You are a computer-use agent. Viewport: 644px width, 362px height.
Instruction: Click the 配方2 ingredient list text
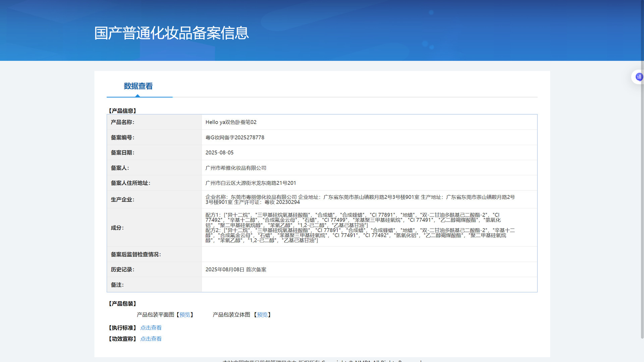point(360,235)
